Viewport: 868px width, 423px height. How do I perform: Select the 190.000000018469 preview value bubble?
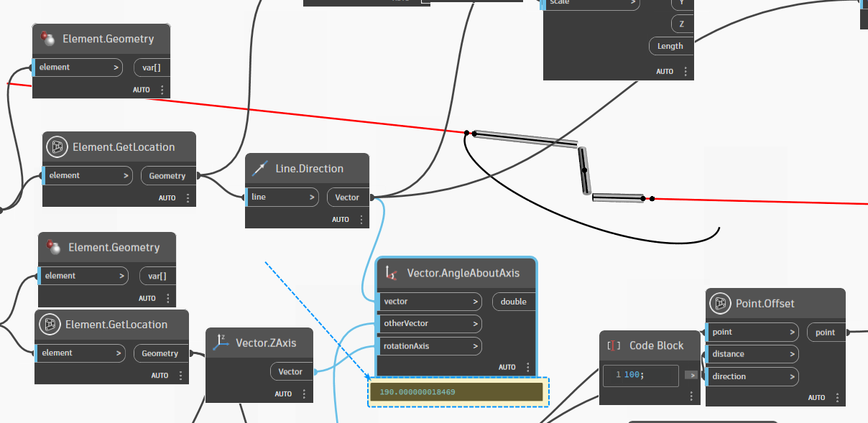458,392
